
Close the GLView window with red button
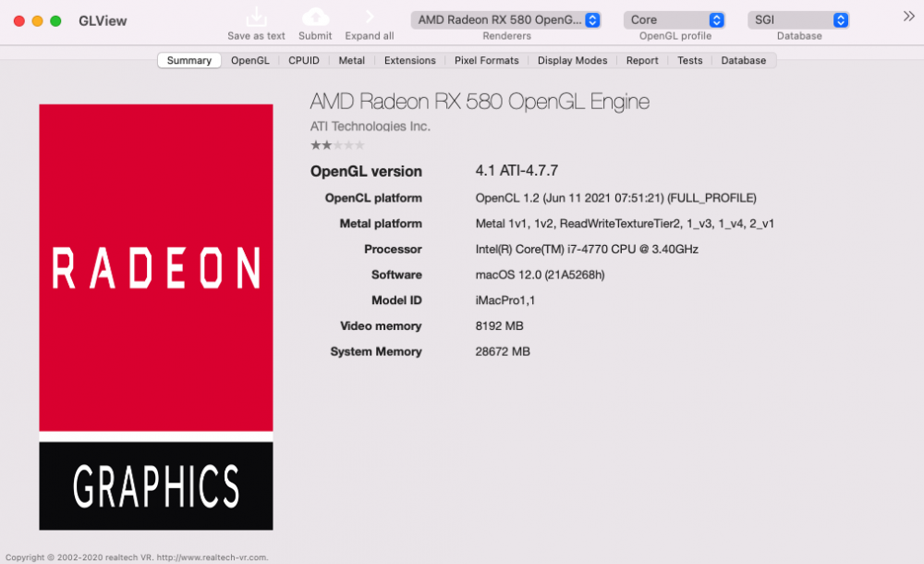pyautogui.click(x=18, y=21)
